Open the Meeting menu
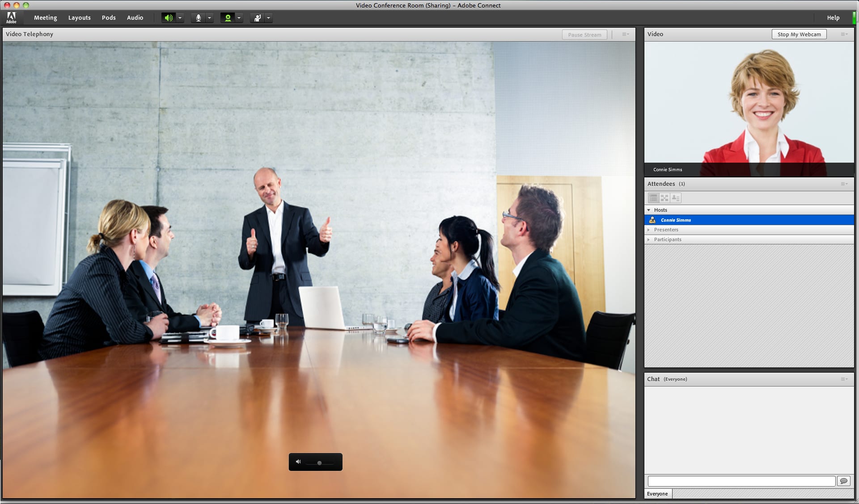This screenshot has height=504, width=859. pos(45,18)
